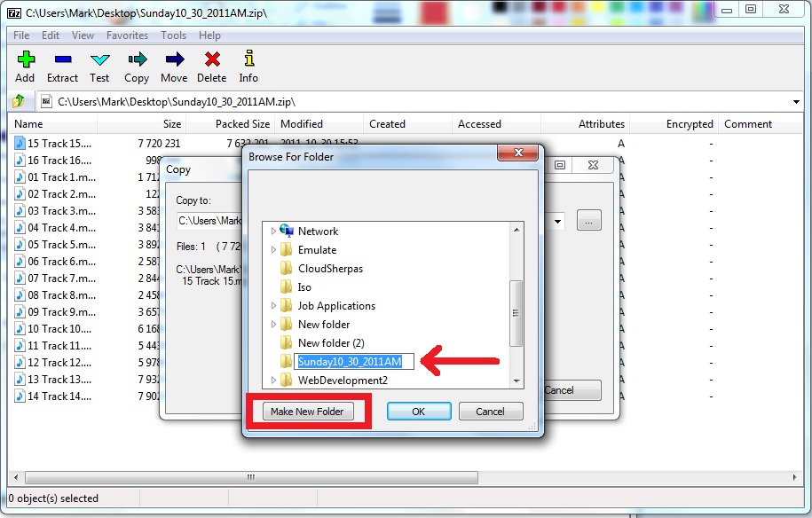Click the folder tree vertical scrollbar
This screenshot has width=812, height=518.
[516, 312]
